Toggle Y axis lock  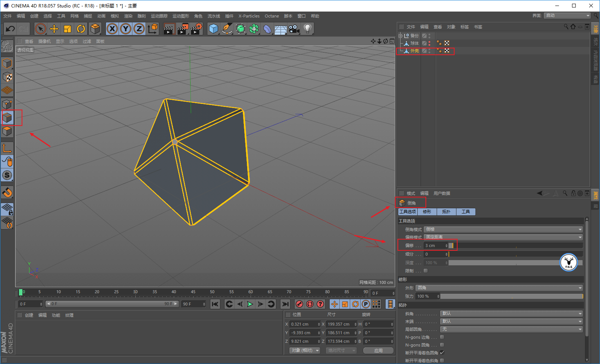pos(126,29)
